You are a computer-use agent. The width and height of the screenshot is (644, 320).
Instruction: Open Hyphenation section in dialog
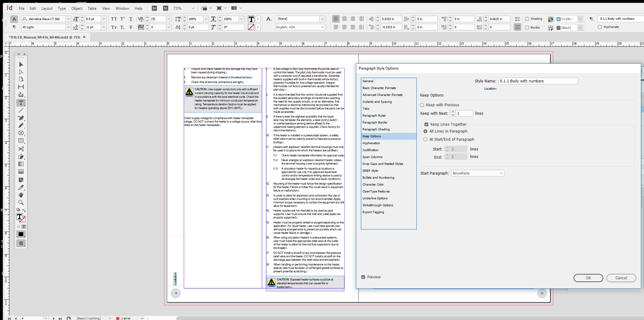point(389,143)
